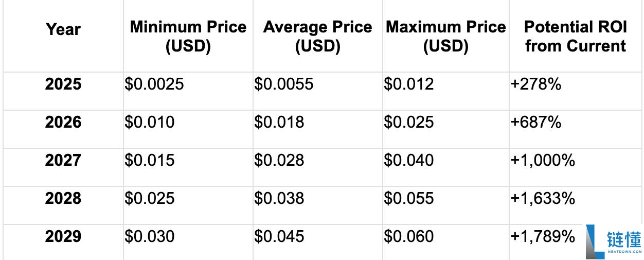Click the +687% ROI cell
The height and width of the screenshot is (260, 644).
pyautogui.click(x=535, y=122)
